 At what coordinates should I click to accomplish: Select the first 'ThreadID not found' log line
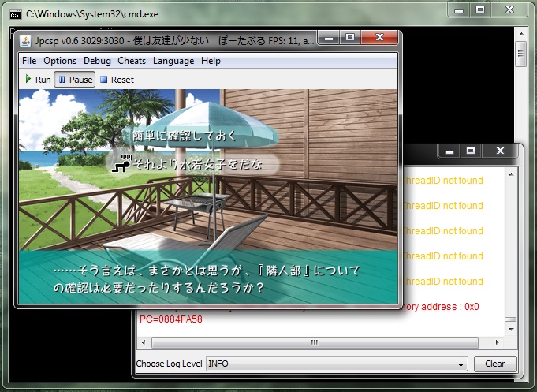click(443, 181)
